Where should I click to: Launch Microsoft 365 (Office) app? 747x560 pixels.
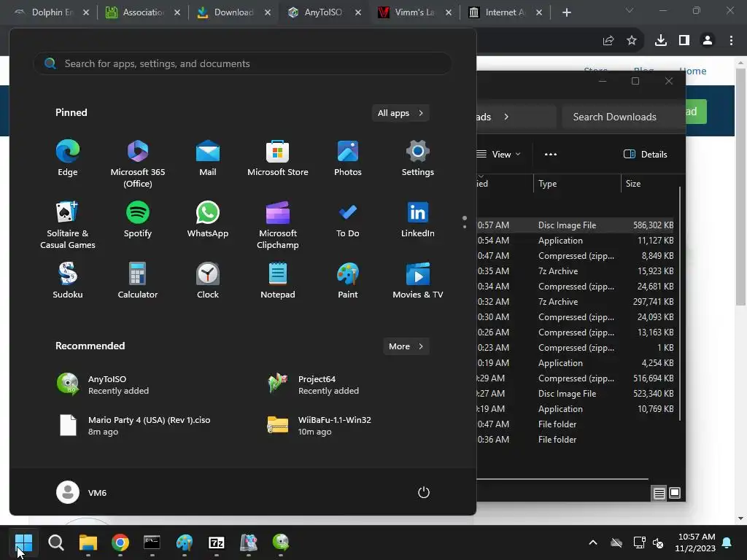click(138, 164)
